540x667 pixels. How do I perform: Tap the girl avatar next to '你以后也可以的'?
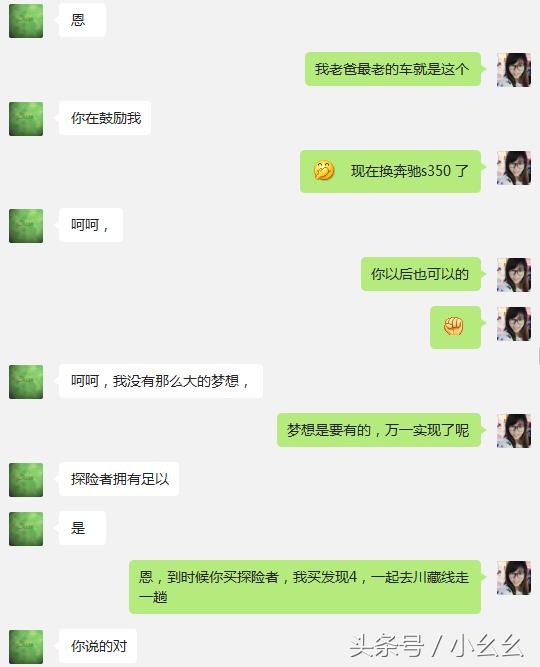click(x=514, y=275)
